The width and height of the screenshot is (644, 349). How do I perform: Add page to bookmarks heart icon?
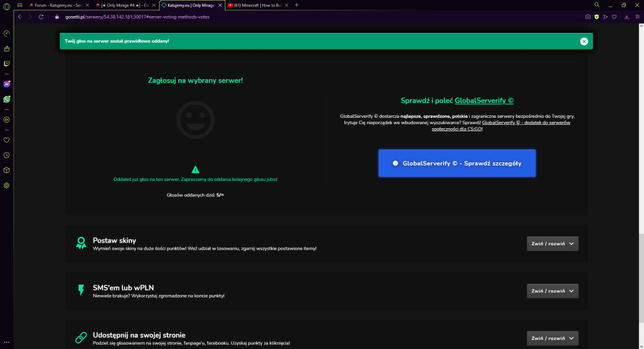[x=614, y=17]
